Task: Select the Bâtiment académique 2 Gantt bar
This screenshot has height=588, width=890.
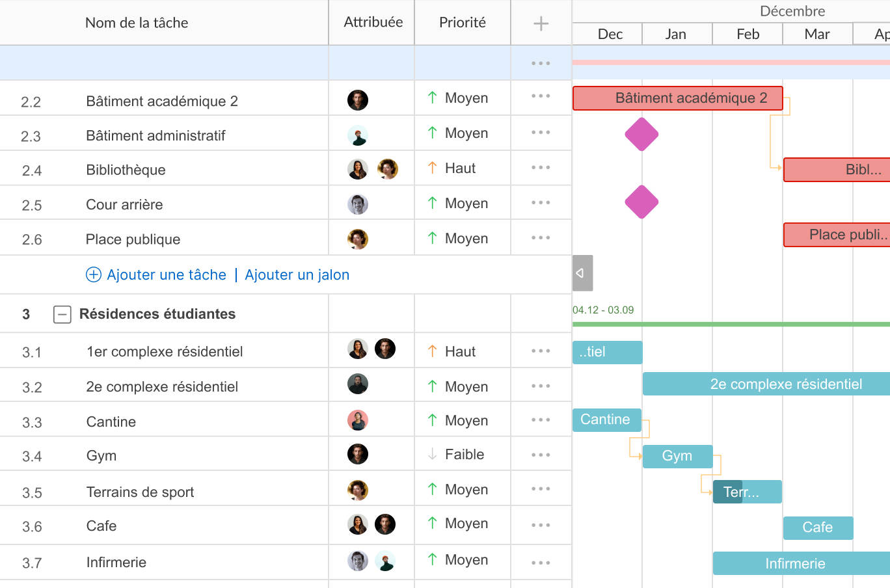Action: click(x=677, y=99)
